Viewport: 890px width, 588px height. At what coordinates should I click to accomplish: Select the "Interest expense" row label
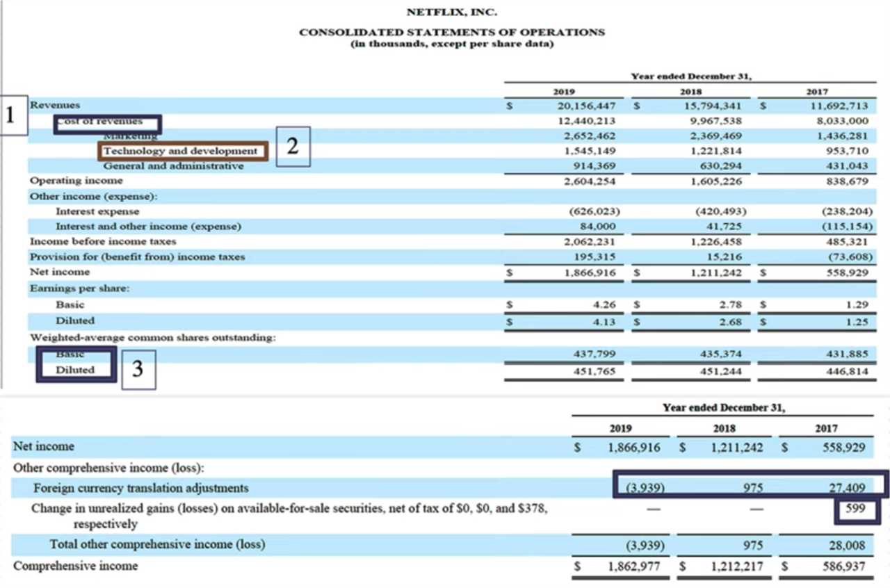pyautogui.click(x=97, y=211)
